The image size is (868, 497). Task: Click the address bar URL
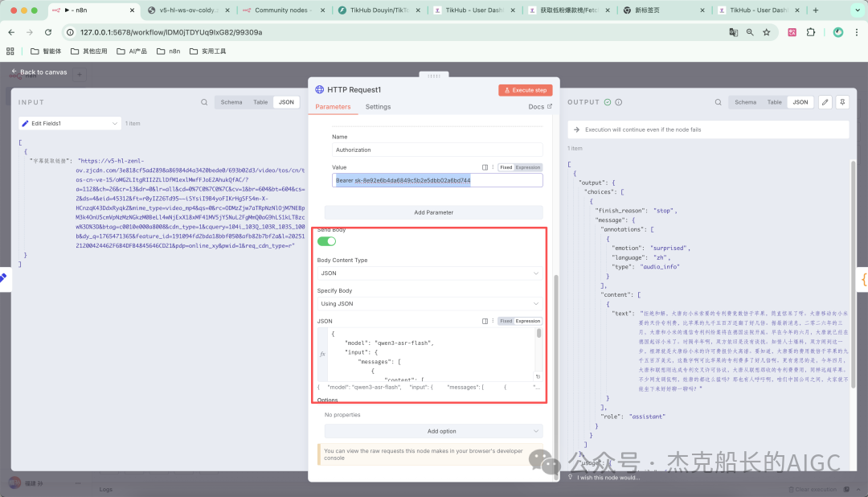171,32
